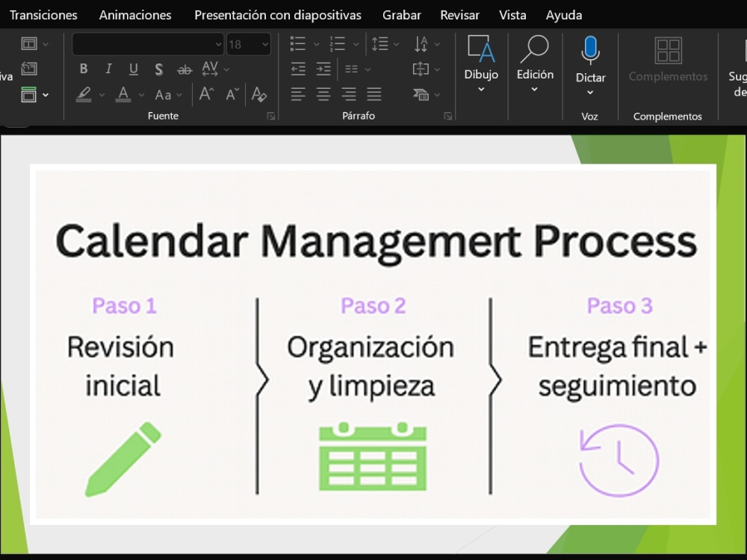This screenshot has width=747, height=560.
Task: Increase font size
Action: tap(206, 94)
